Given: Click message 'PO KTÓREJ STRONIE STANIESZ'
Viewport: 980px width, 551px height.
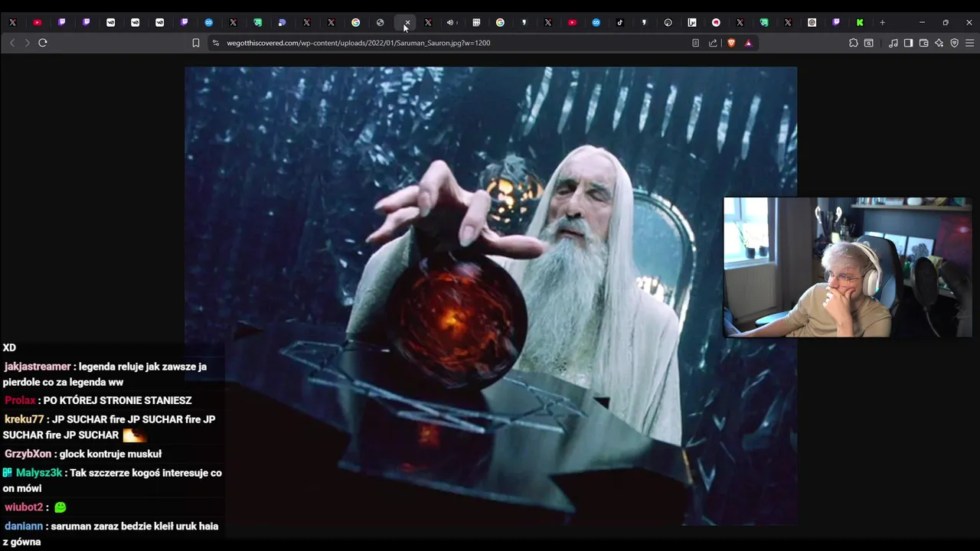Looking at the screenshot, I should [118, 400].
